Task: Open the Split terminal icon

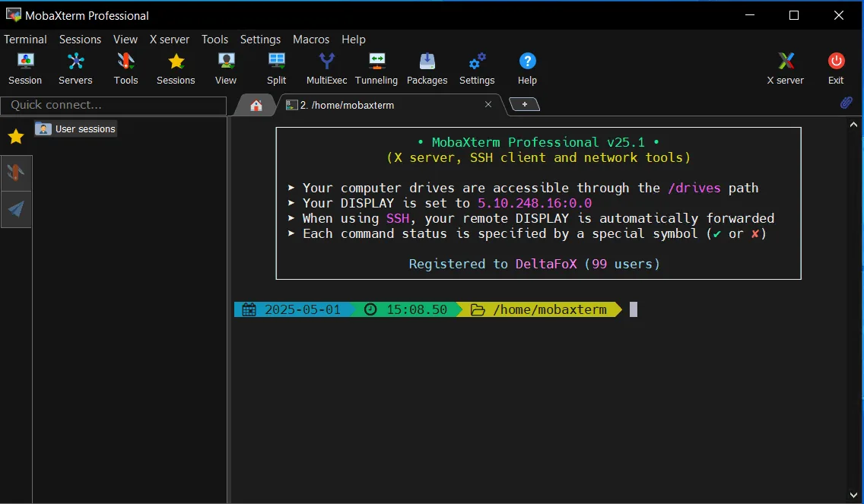Action: click(x=276, y=68)
